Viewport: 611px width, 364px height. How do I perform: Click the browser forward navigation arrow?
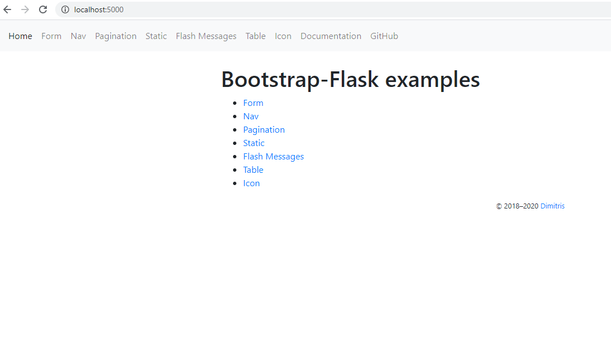pyautogui.click(x=25, y=9)
